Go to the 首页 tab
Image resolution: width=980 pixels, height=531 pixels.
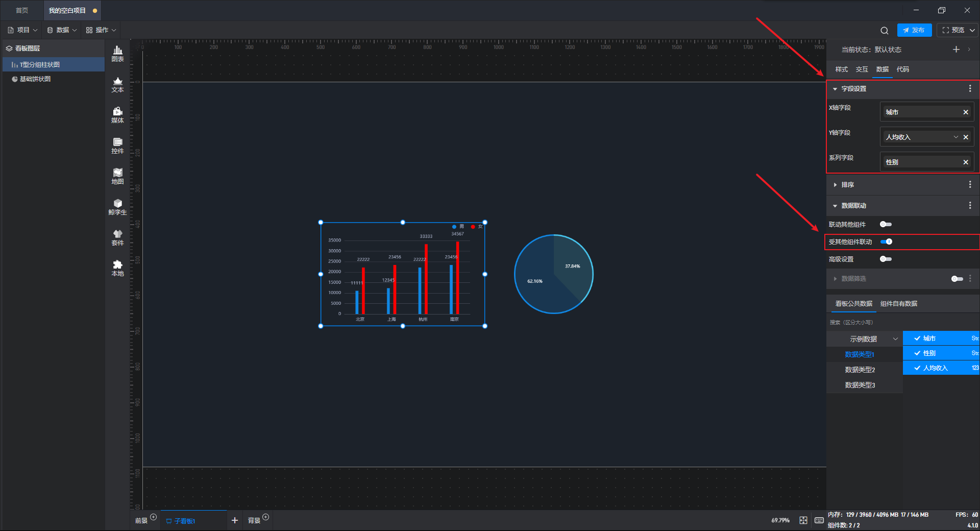click(x=22, y=10)
